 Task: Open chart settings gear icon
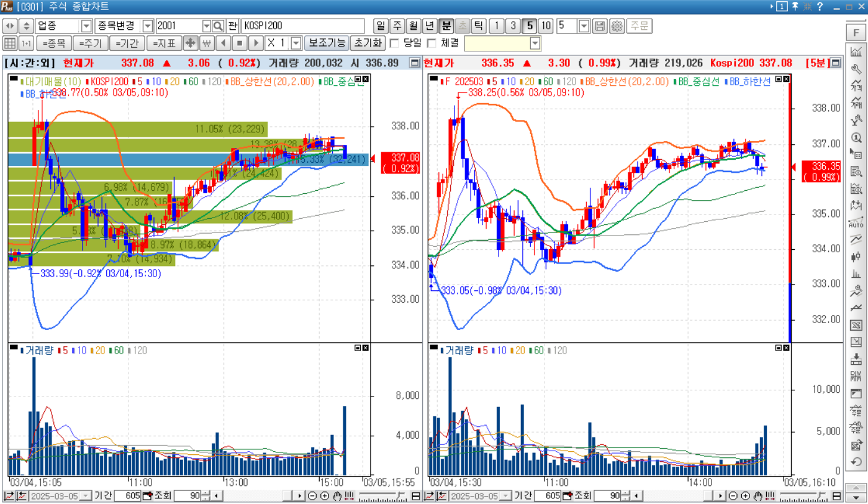coord(617,26)
